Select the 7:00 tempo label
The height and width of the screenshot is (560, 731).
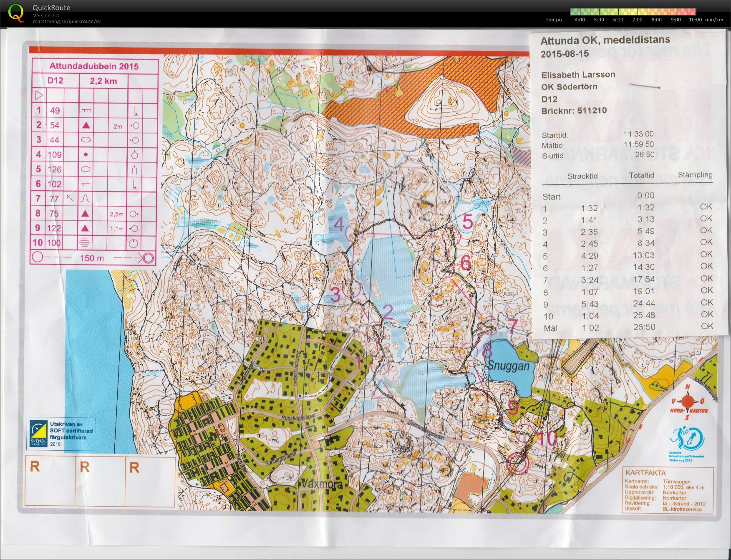tap(637, 20)
